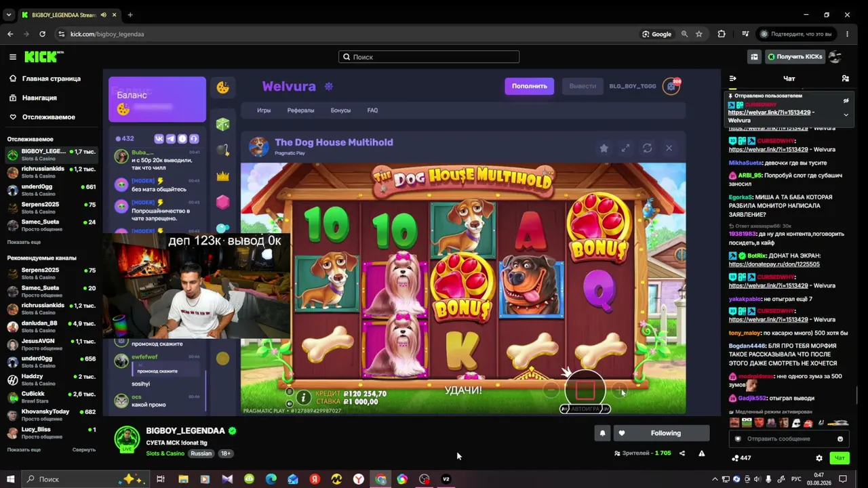Open the donatepay.ru donation link in chat
868x488 pixels.
point(774,264)
